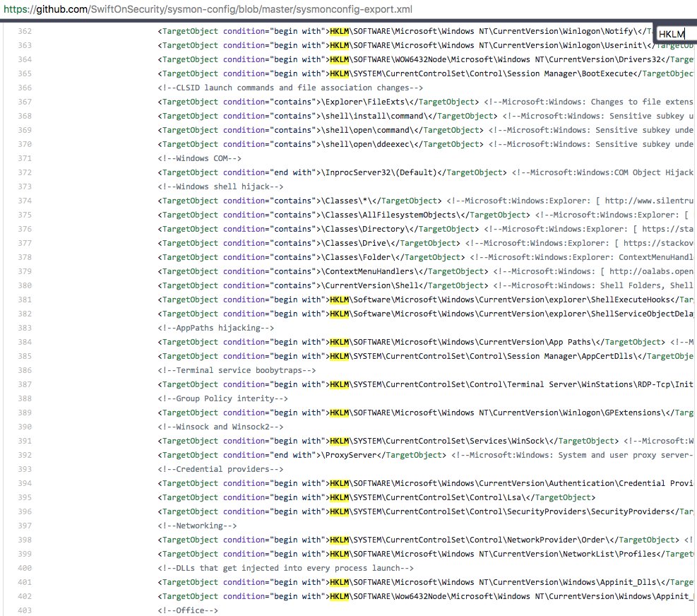Viewport: 697px width, 616px height.
Task: Click the Credential providers comment
Action: pyautogui.click(x=220, y=469)
